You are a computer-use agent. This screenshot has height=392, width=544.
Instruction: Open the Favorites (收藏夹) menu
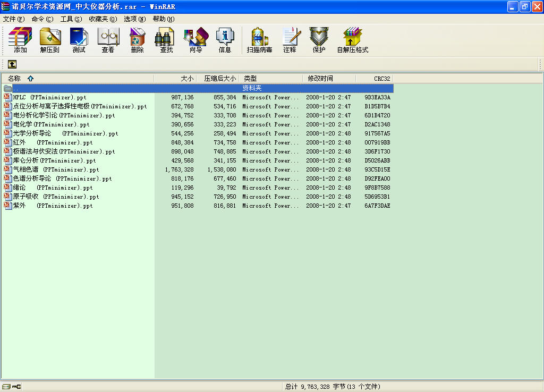click(103, 19)
